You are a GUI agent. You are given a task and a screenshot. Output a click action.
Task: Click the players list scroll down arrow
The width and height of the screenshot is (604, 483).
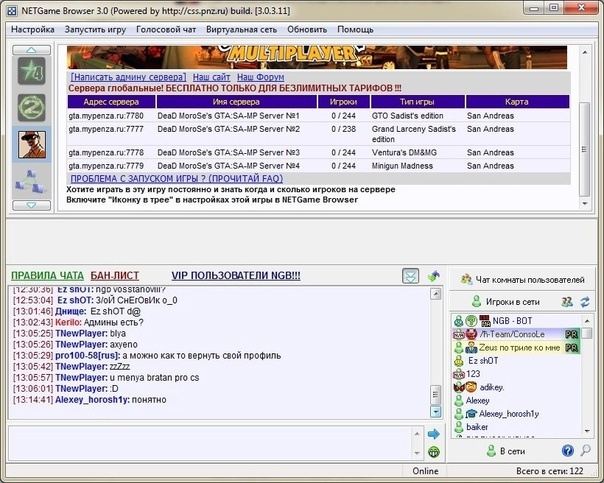pos(587,431)
